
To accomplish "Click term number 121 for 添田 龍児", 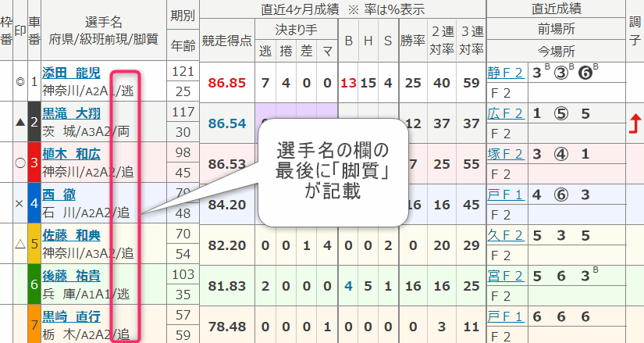I will point(183,71).
